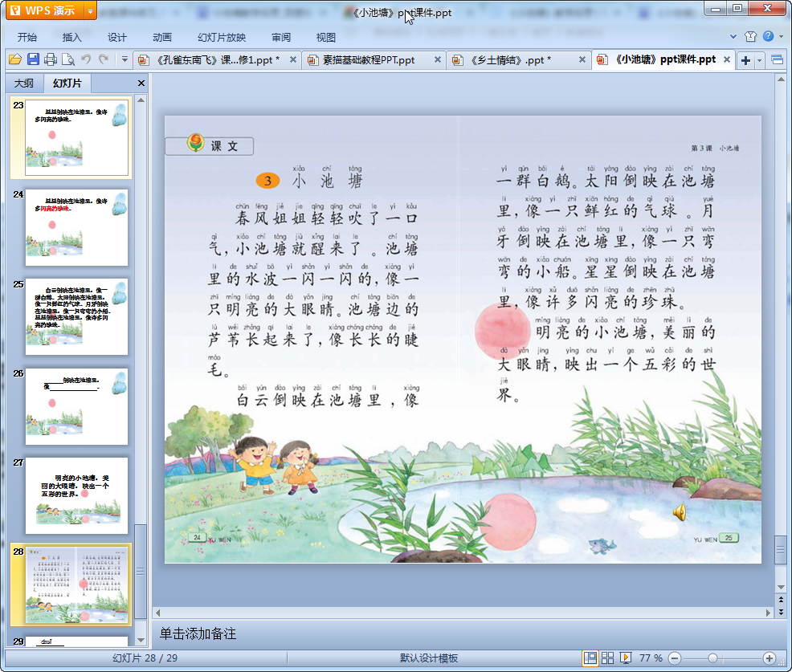Click the Print Preview icon

click(68, 59)
